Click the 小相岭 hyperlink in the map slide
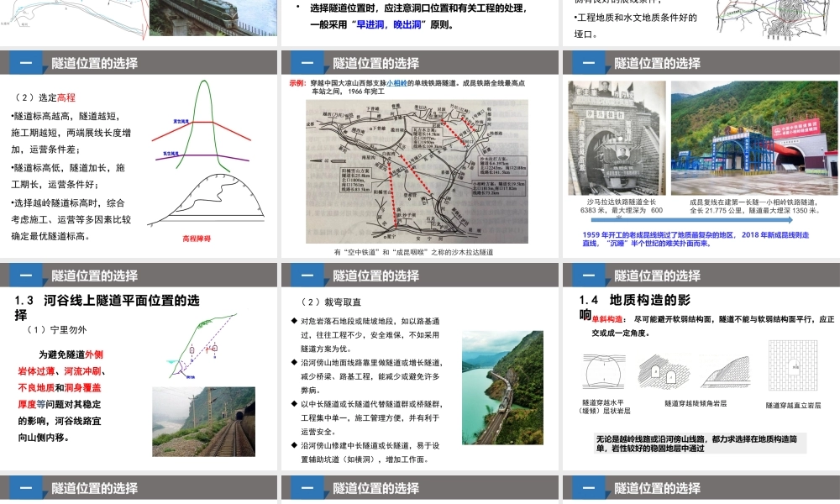The height and width of the screenshot is (504, 840). point(397,83)
